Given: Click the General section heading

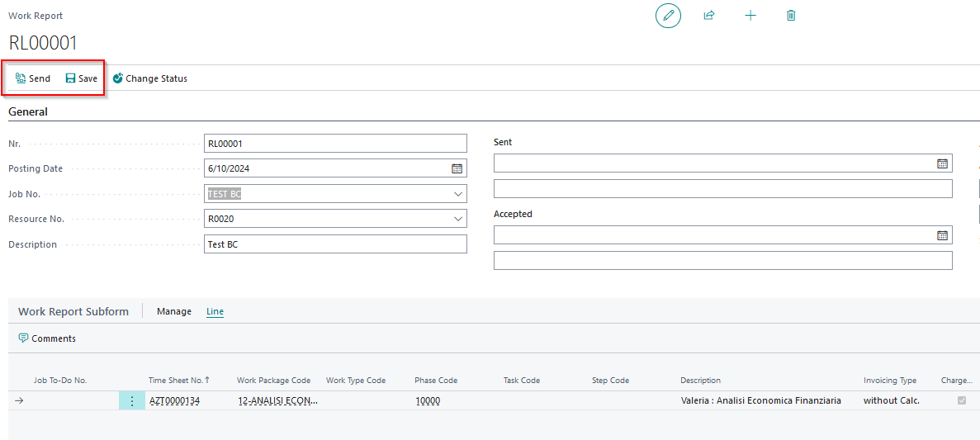Looking at the screenshot, I should (x=27, y=112).
